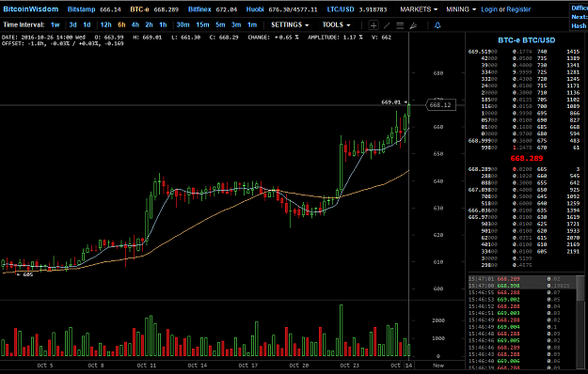Click the Oct 11 date axis label
Image resolution: width=588 pixels, height=374 pixels.
(146, 366)
